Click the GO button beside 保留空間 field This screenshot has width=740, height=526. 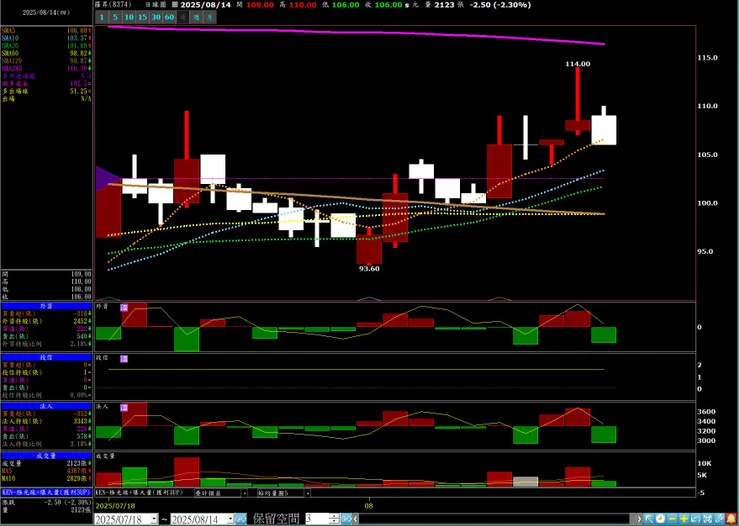tap(346, 519)
